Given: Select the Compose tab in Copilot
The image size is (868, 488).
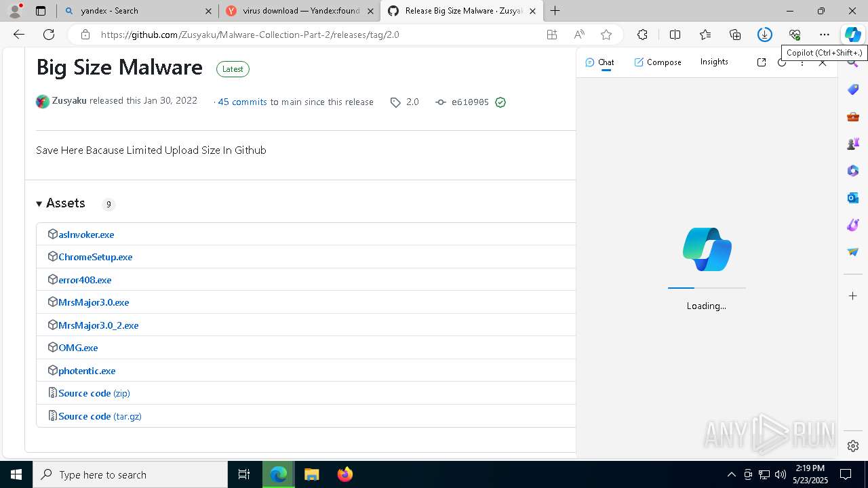Looking at the screenshot, I should (x=658, y=62).
